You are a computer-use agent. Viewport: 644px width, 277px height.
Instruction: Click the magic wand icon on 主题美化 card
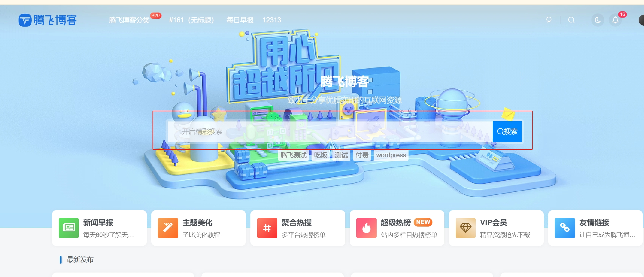[x=168, y=228]
